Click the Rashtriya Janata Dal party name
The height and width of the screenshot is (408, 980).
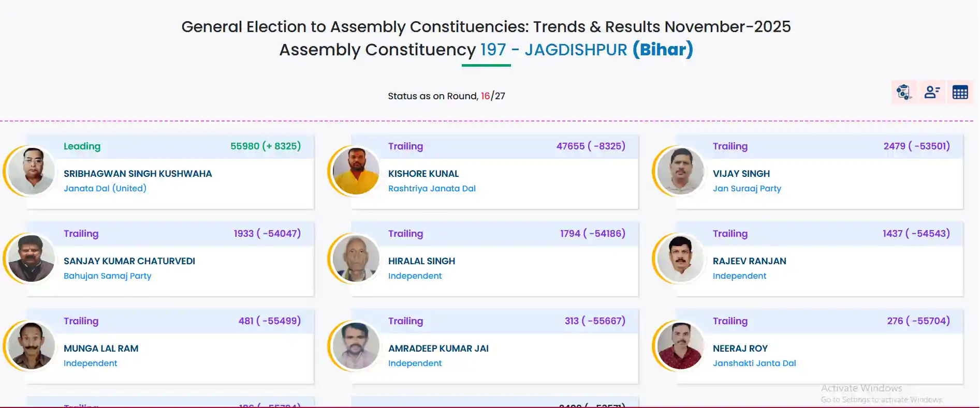click(x=432, y=188)
